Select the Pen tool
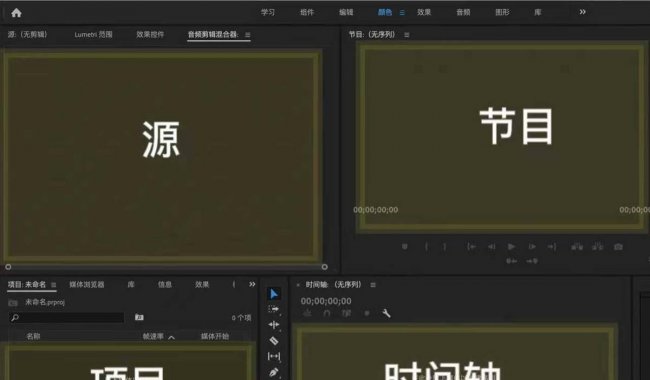 pos(274,372)
